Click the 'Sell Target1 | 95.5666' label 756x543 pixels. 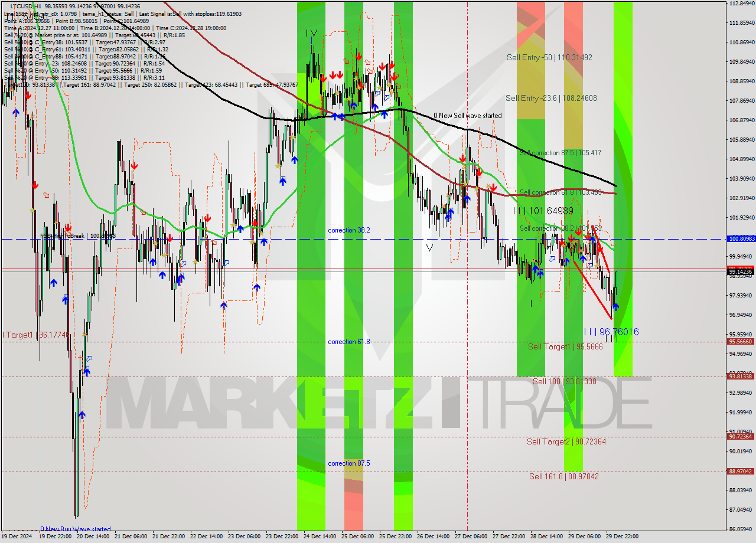click(x=565, y=346)
